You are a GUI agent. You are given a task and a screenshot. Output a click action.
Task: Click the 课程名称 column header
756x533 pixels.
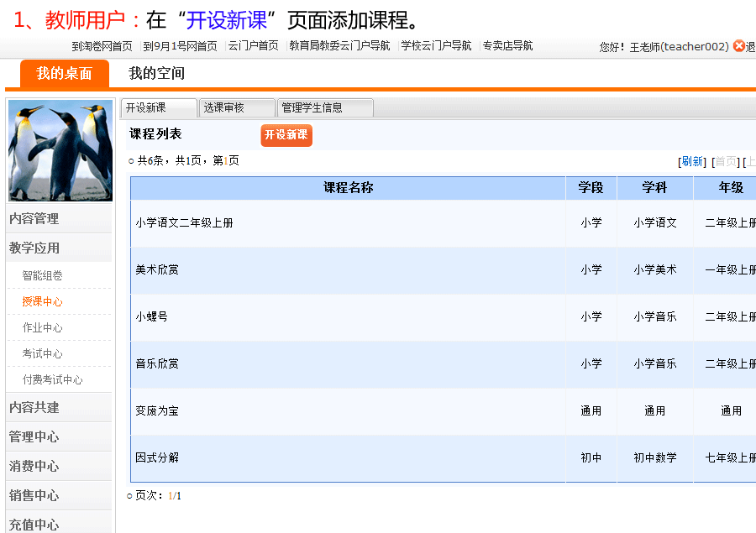pyautogui.click(x=348, y=188)
